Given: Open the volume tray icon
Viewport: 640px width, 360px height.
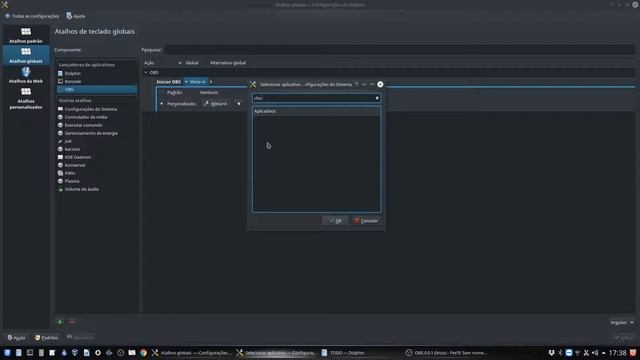Looking at the screenshot, I should pyautogui.click(x=595, y=353).
